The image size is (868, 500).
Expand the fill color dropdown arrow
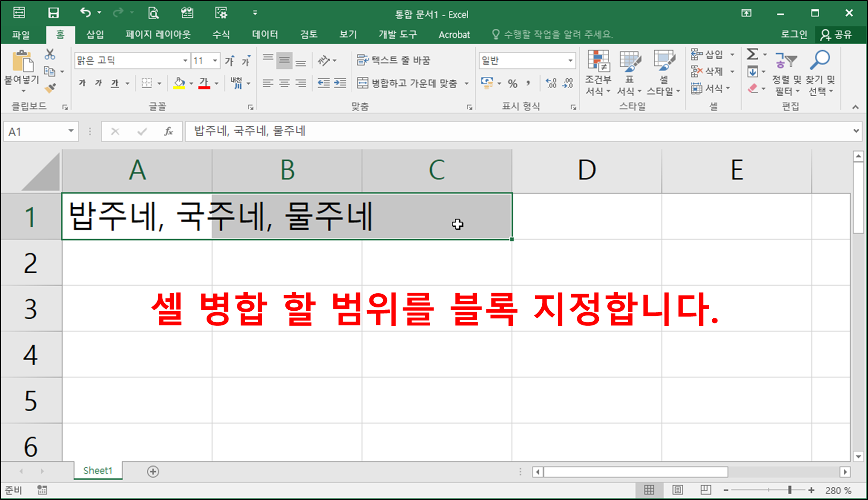(x=190, y=83)
